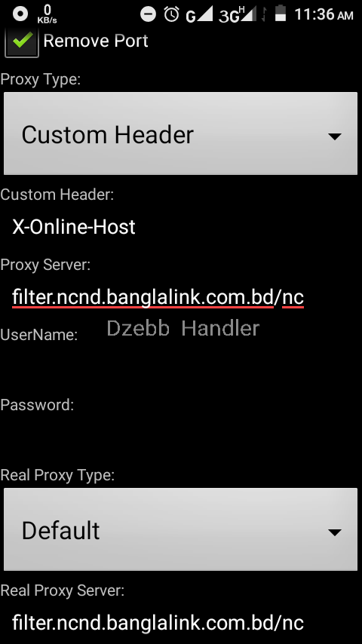Tap the battery status icon
362x644 pixels.
(281, 13)
